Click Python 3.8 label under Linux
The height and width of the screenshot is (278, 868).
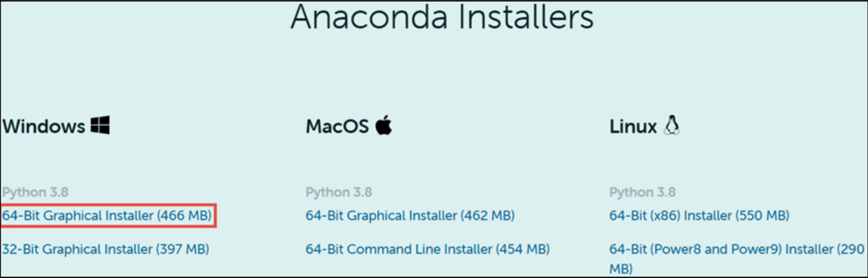[x=642, y=192]
